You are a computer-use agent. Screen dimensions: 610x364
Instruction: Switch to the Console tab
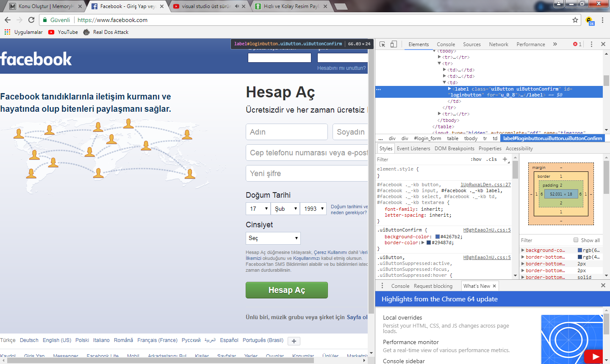pyautogui.click(x=446, y=44)
